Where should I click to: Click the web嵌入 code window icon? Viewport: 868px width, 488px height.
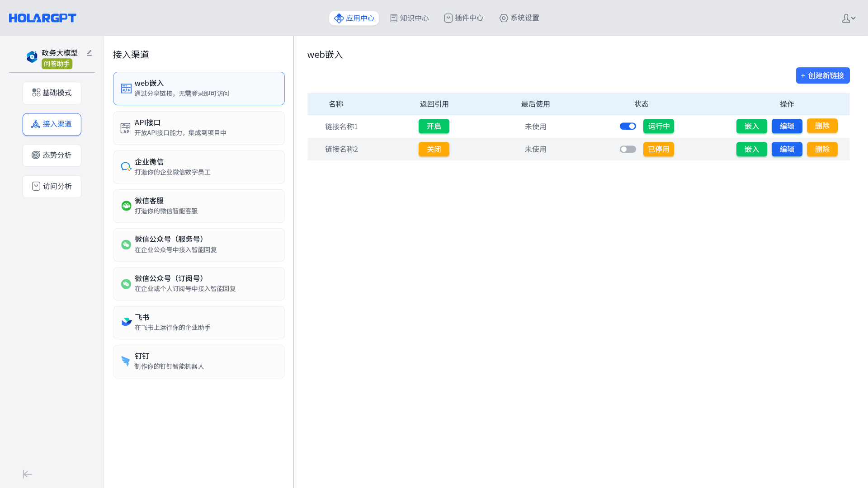126,89
